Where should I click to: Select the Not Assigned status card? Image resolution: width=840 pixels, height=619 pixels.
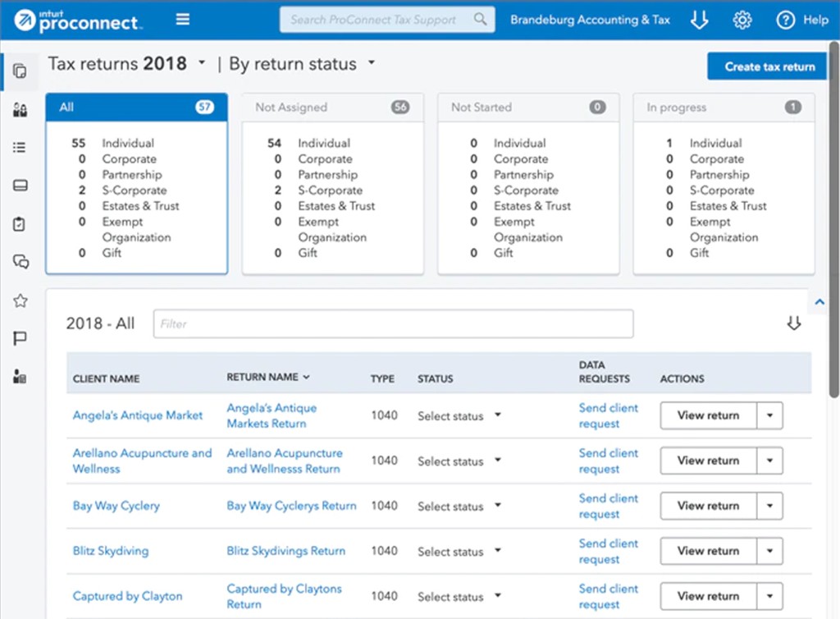[333, 184]
